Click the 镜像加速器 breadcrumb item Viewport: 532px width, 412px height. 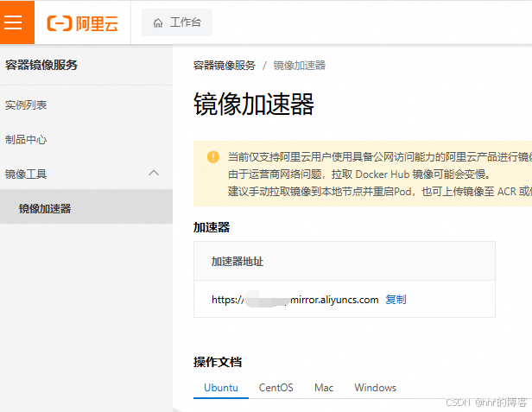point(299,65)
